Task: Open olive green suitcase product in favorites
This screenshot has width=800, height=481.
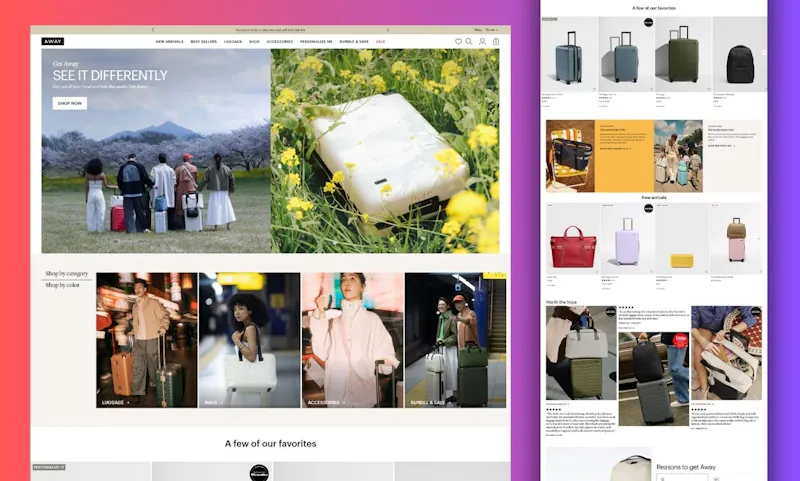Action: pyautogui.click(x=684, y=54)
